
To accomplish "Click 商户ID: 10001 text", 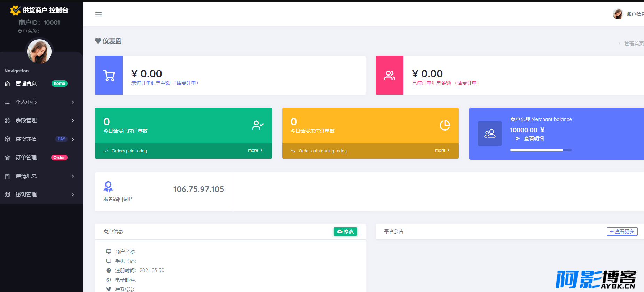I will [x=39, y=23].
